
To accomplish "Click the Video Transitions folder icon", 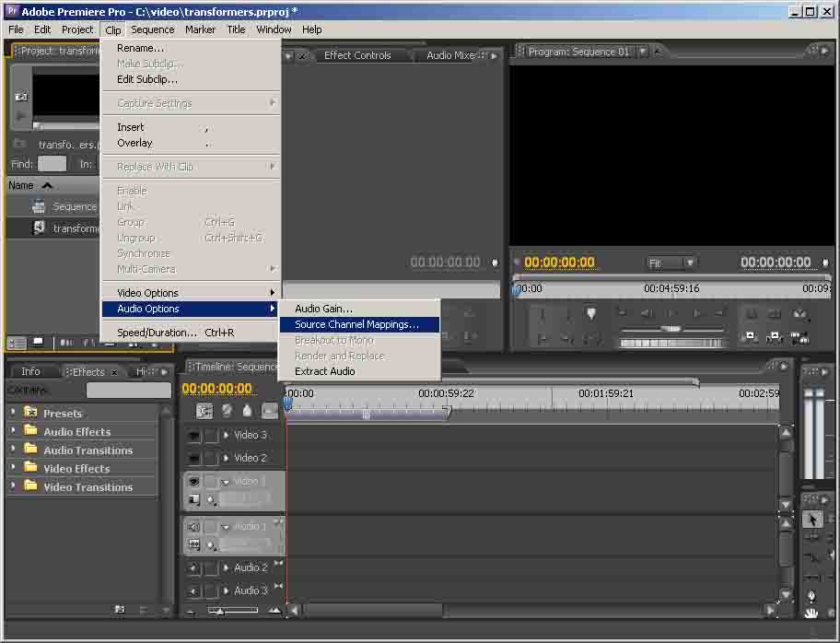I will pyautogui.click(x=30, y=485).
